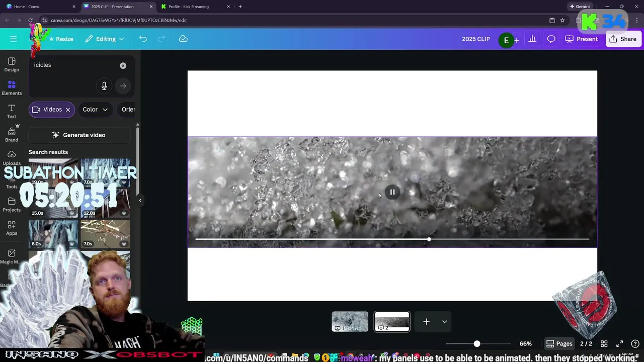
Task: Open the Uploads panel in sidebar
Action: tap(12, 157)
